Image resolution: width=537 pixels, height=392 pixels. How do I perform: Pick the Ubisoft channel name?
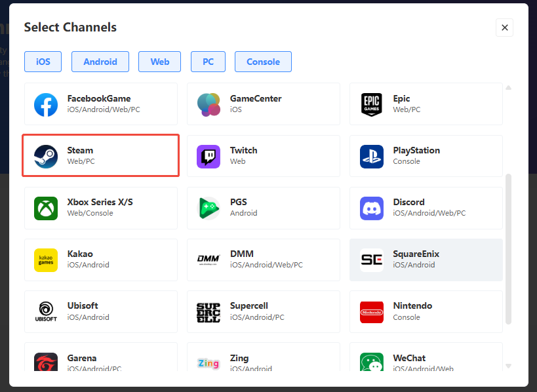tap(83, 305)
